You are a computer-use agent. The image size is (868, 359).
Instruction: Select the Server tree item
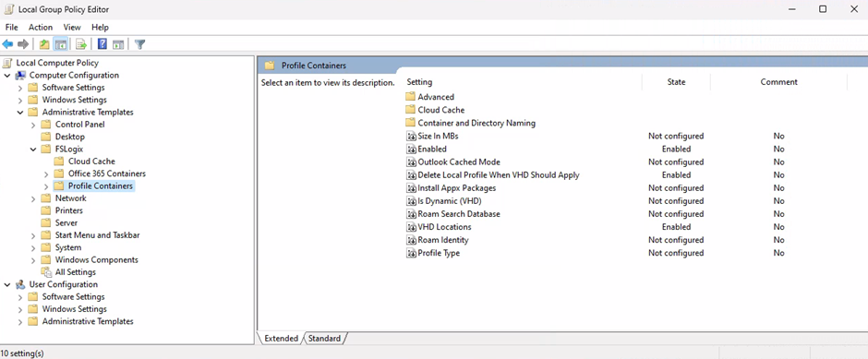pyautogui.click(x=66, y=223)
